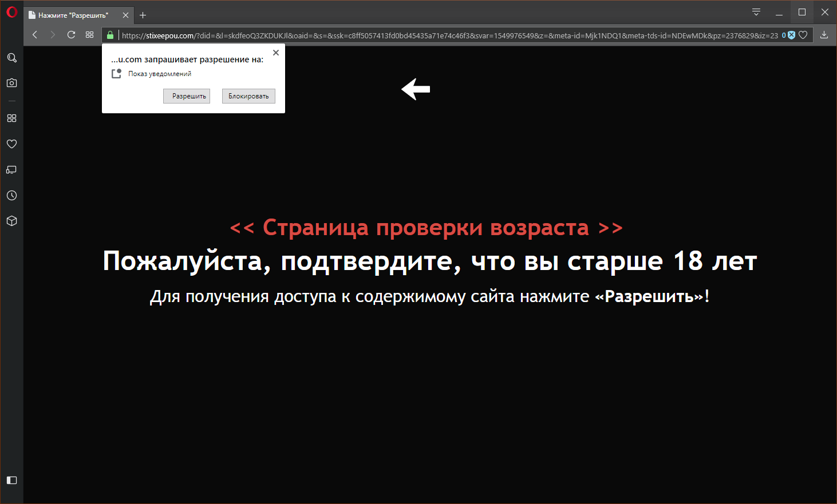The width and height of the screenshot is (837, 504).
Task: Close the 'Нажмите "Разрешить"' tab
Action: [x=125, y=15]
